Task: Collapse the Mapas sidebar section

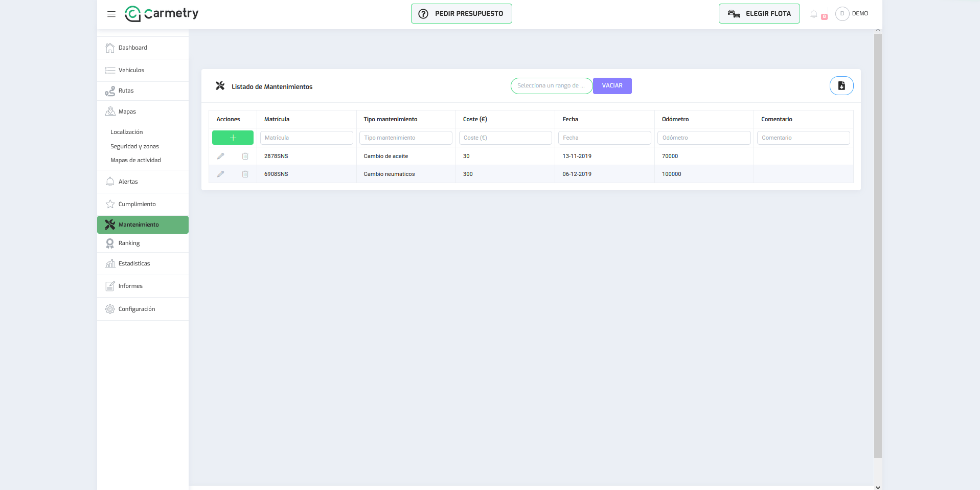Action: point(143,112)
